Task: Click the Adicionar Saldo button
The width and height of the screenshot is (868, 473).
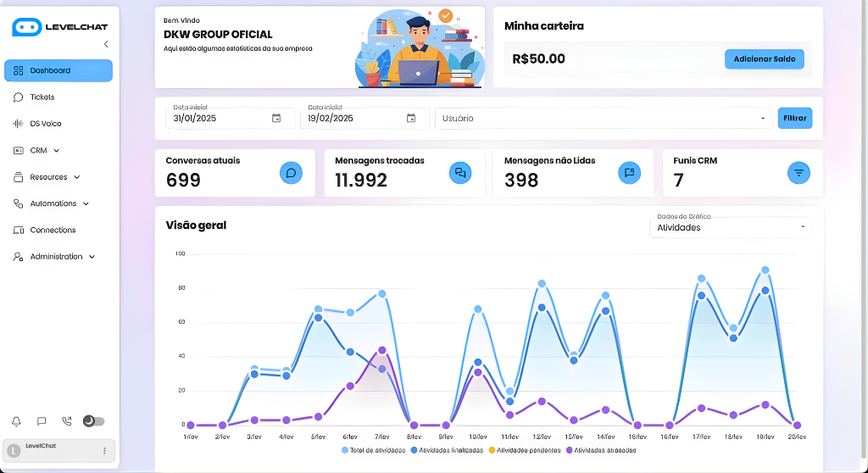Action: pos(764,59)
